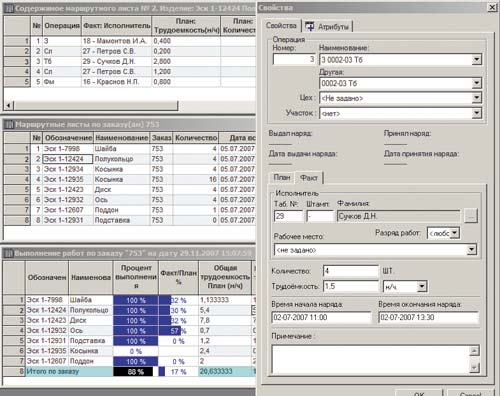Click left arrow of operations table scrollbar
This screenshot has width=500, height=396.
click(x=9, y=106)
